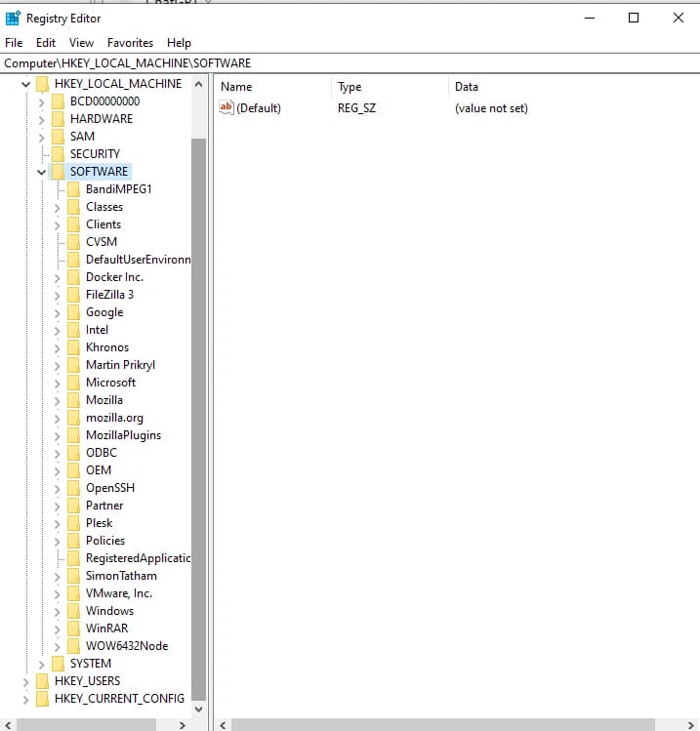Viewport: 700px width, 731px height.
Task: Click the OpenSSH folder icon
Action: point(73,488)
